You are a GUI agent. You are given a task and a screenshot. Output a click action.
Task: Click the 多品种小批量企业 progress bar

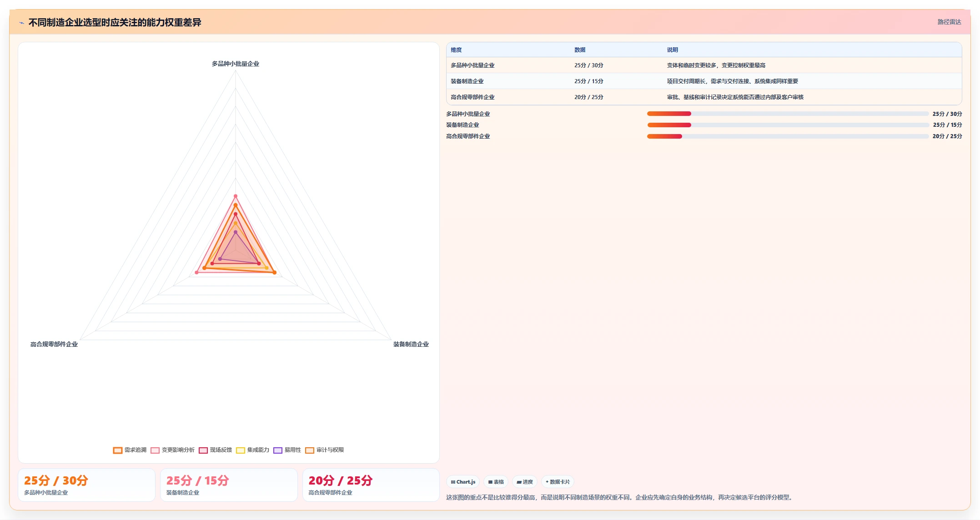click(788, 114)
